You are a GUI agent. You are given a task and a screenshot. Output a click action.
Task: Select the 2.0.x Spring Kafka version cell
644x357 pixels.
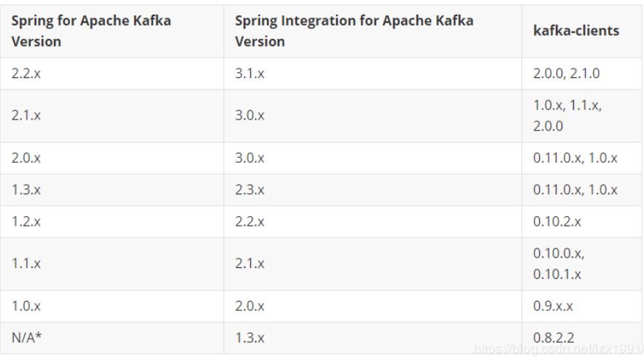[26, 158]
